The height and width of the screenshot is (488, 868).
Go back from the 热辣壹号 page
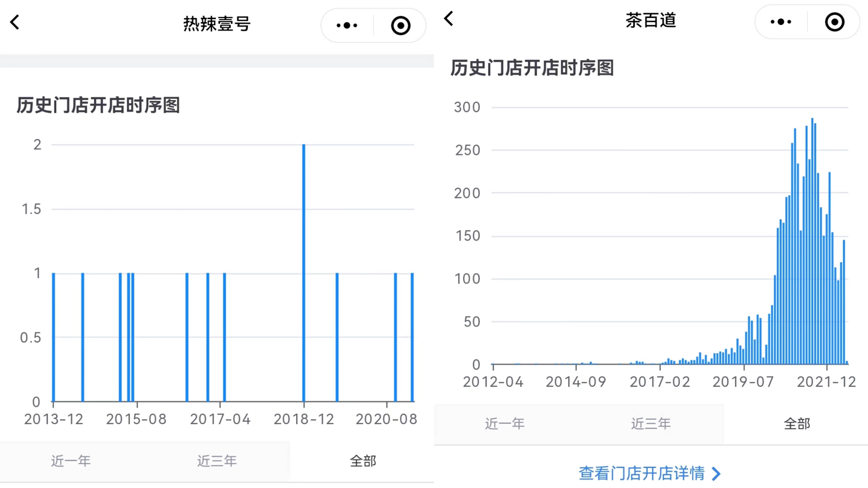click(15, 23)
